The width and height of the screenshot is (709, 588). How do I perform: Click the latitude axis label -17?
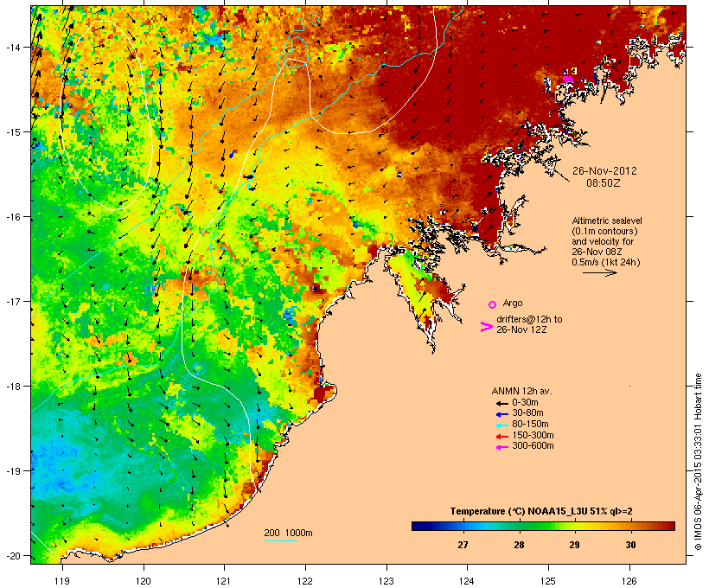coord(12,302)
